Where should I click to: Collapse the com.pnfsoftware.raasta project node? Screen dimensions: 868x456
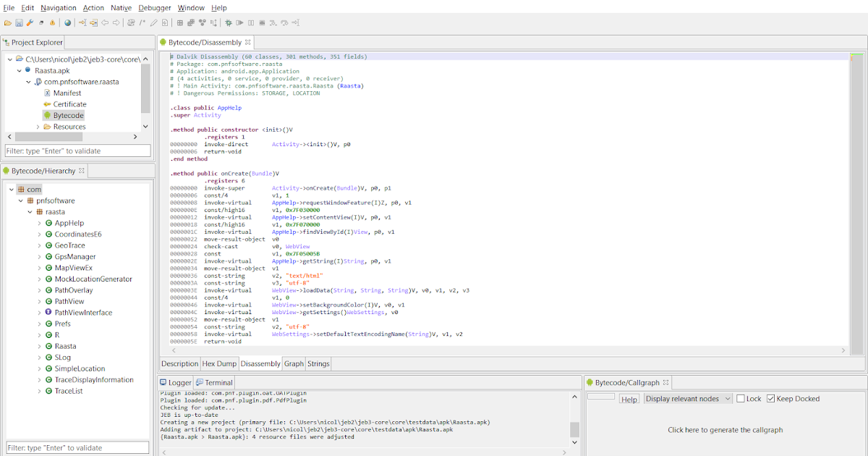[x=29, y=82]
